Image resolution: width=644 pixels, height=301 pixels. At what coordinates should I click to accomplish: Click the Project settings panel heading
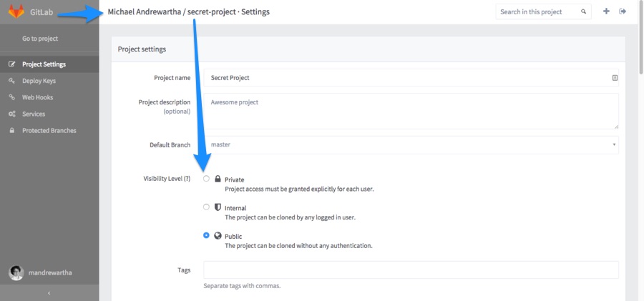click(142, 49)
